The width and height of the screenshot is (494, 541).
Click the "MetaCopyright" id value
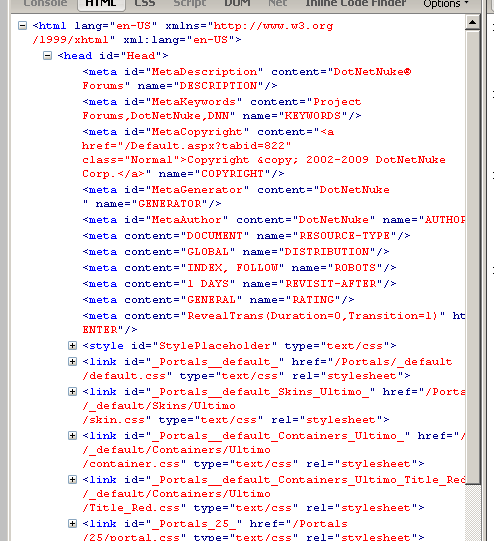click(x=197, y=132)
